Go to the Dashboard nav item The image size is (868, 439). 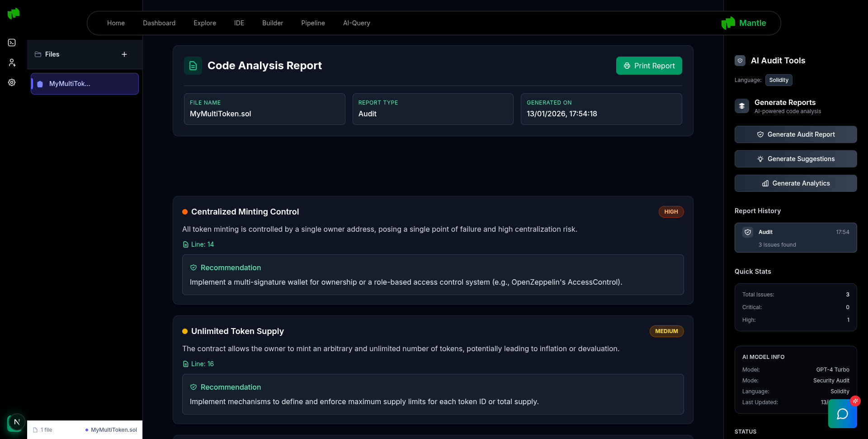click(159, 23)
